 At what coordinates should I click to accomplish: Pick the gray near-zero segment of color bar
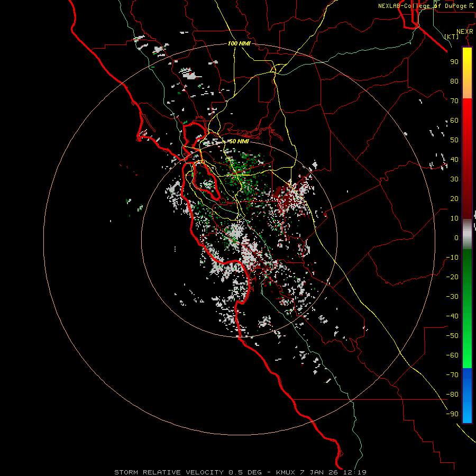467,234
